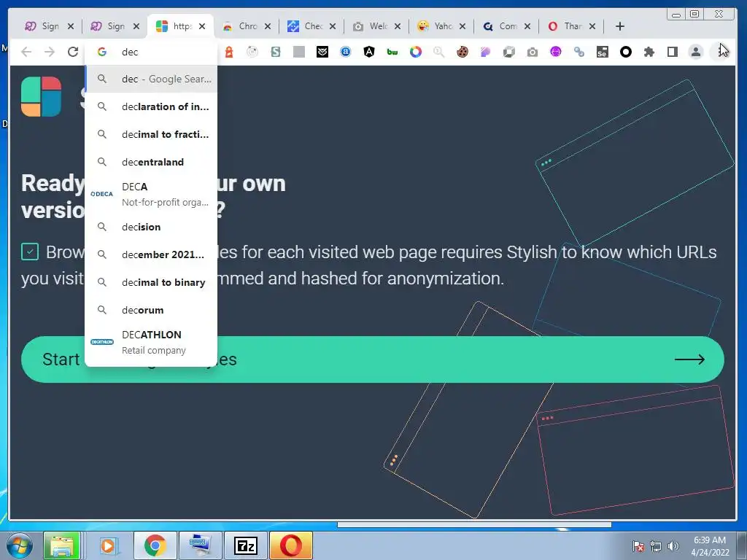The width and height of the screenshot is (747, 560).
Task: Toggle the Chrome side panel icon
Action: tap(672, 52)
